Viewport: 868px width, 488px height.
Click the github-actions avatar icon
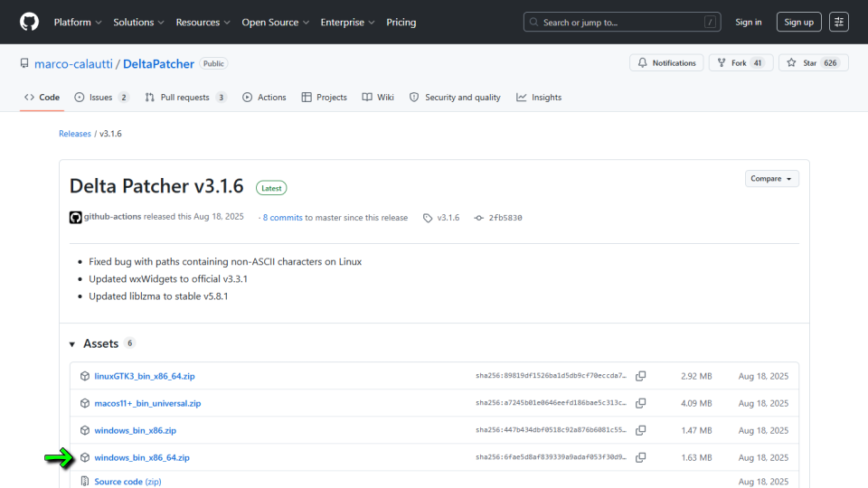point(76,218)
